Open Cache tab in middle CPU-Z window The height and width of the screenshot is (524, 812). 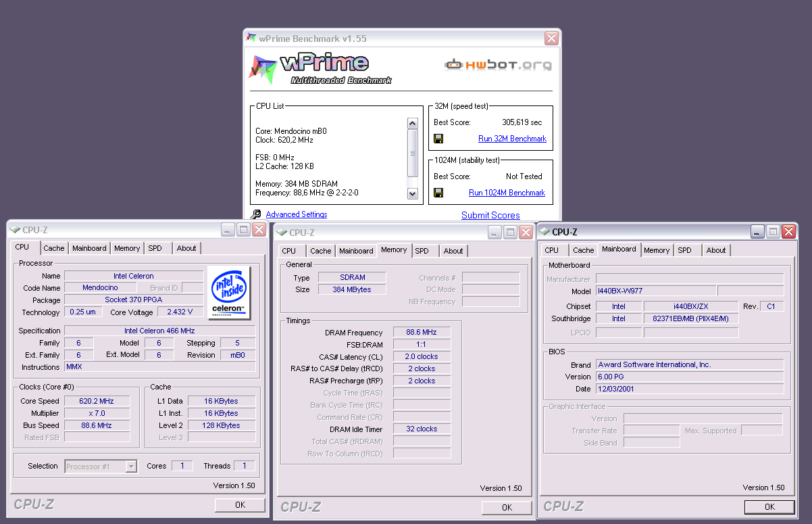tap(321, 251)
